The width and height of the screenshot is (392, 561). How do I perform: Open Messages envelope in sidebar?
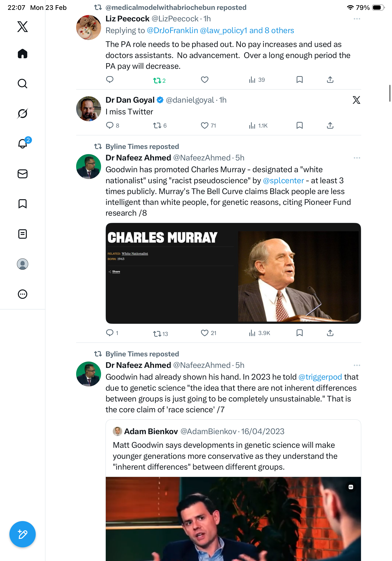[23, 174]
